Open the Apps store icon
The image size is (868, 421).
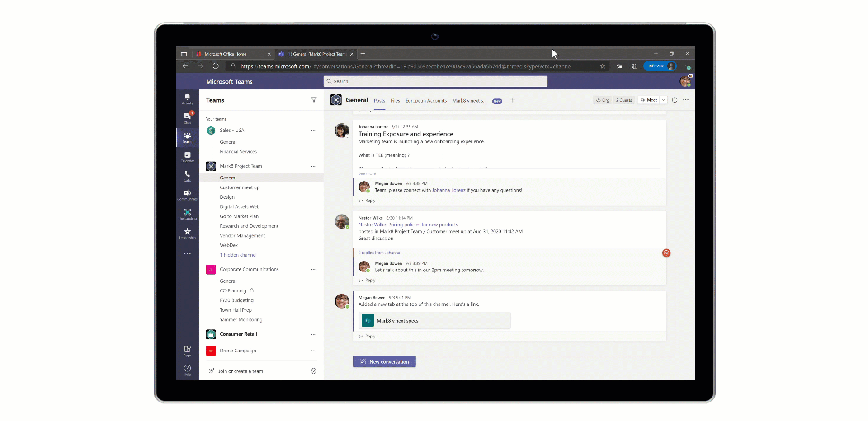pos(187,351)
